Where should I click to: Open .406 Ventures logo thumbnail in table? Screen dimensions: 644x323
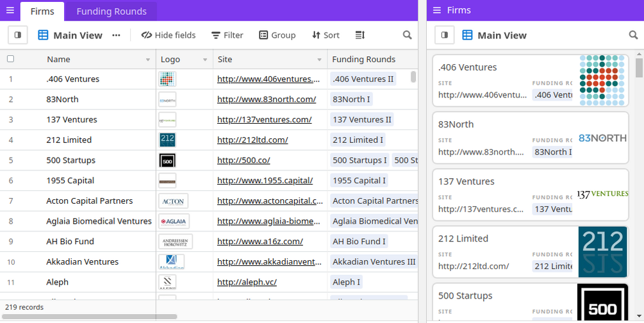click(x=167, y=79)
